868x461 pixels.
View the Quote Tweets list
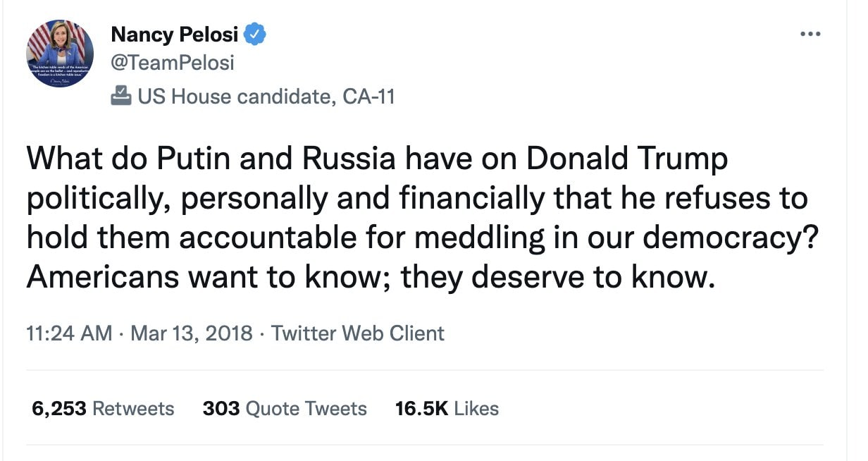click(x=306, y=409)
